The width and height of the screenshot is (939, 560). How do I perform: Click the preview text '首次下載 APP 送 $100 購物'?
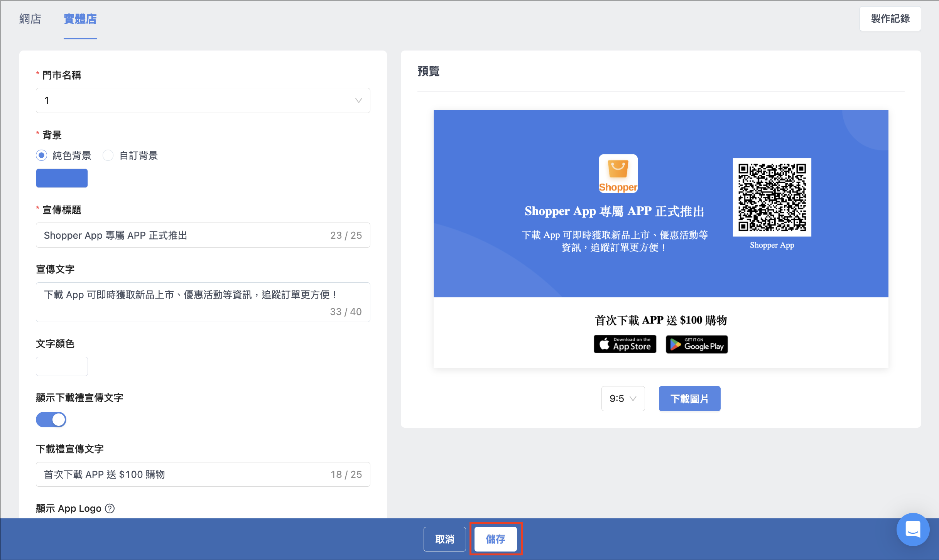(661, 320)
